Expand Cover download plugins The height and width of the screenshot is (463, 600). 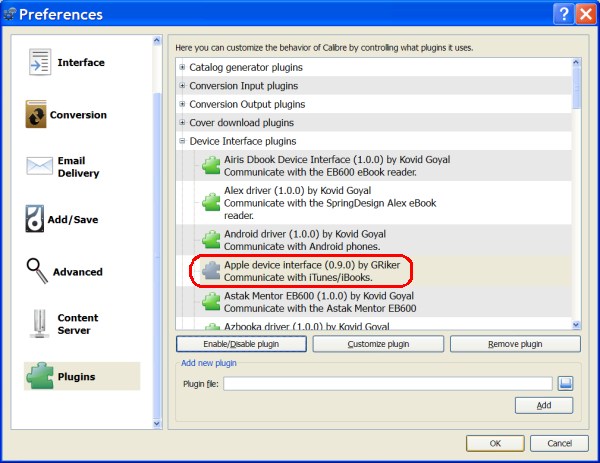[183, 122]
